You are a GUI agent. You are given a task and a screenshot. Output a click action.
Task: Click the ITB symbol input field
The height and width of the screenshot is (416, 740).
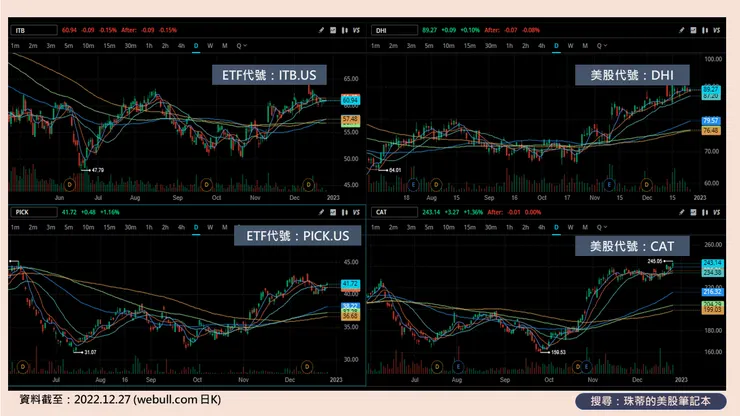(x=34, y=30)
